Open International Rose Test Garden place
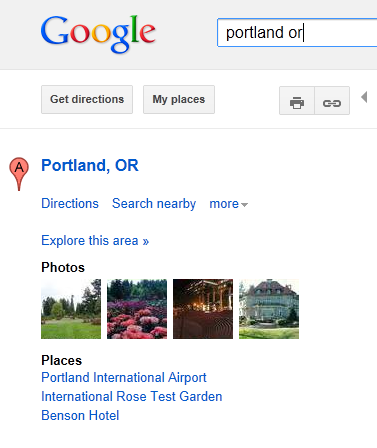The image size is (377, 448). (132, 397)
